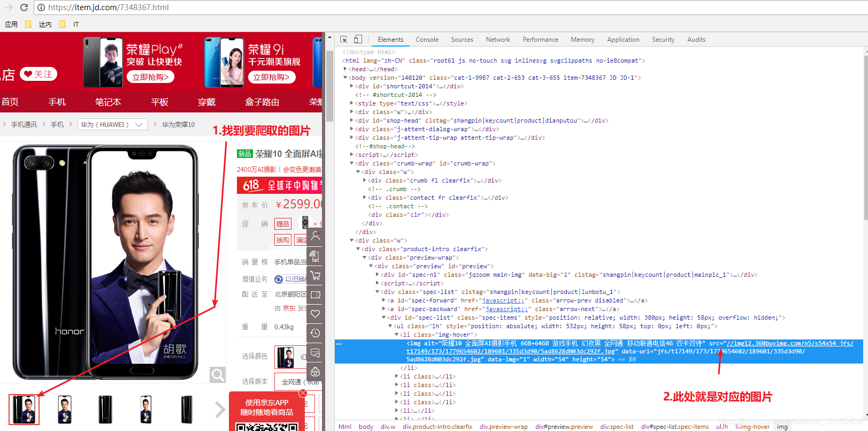The height and width of the screenshot is (431, 868).
Task: Click the 关注 follow shop heart button
Action: coord(39,74)
